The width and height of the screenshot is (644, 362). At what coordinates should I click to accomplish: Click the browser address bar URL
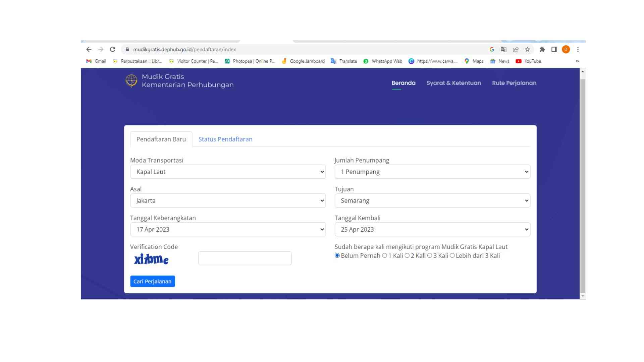pos(184,49)
